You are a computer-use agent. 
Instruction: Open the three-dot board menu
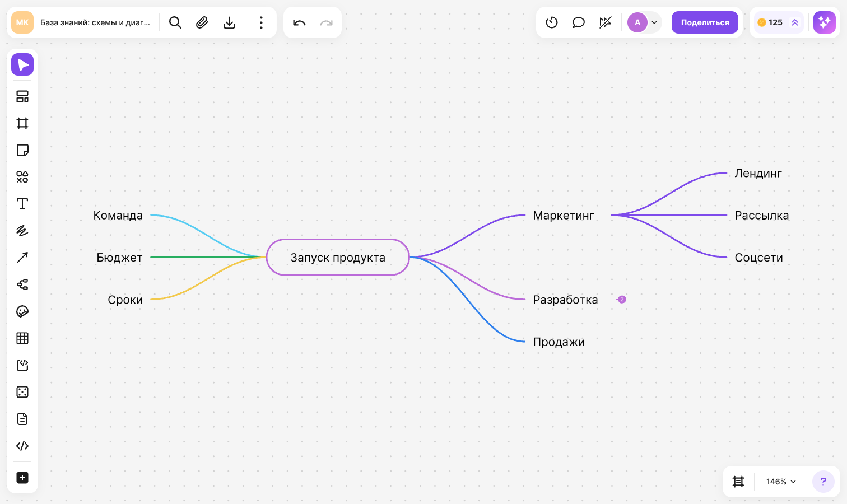261,22
